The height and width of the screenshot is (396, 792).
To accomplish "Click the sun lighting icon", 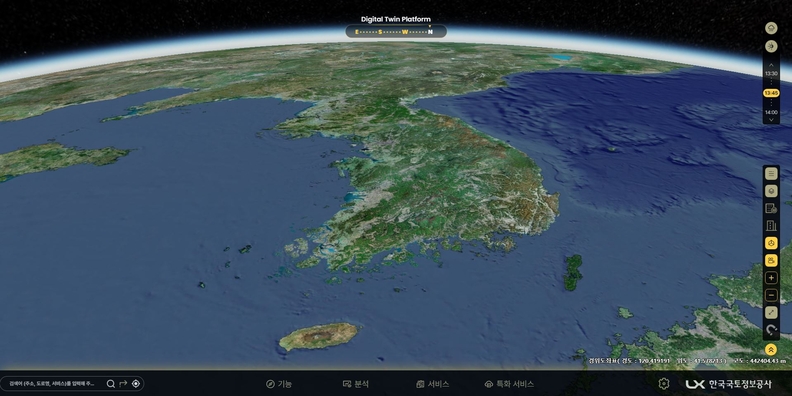I will point(771,46).
